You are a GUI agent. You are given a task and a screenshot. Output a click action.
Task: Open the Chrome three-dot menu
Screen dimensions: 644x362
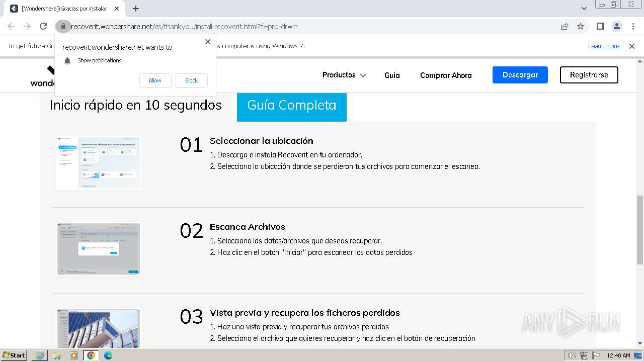click(633, 27)
